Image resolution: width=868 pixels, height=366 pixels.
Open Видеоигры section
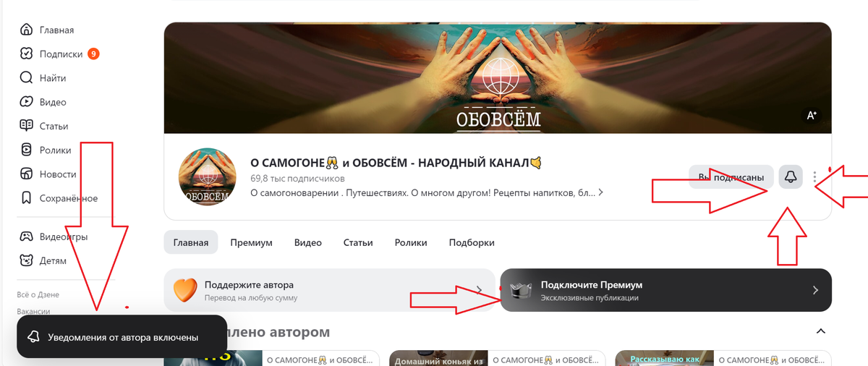(x=54, y=237)
